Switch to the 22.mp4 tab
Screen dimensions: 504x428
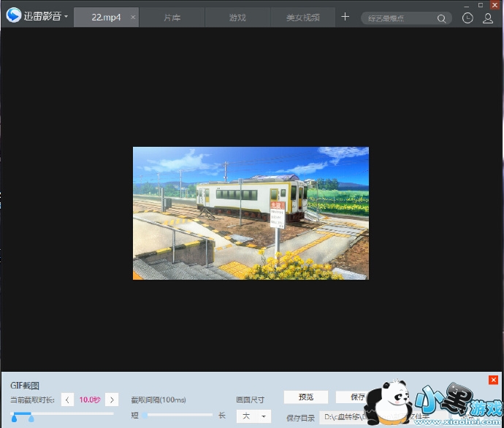point(106,18)
